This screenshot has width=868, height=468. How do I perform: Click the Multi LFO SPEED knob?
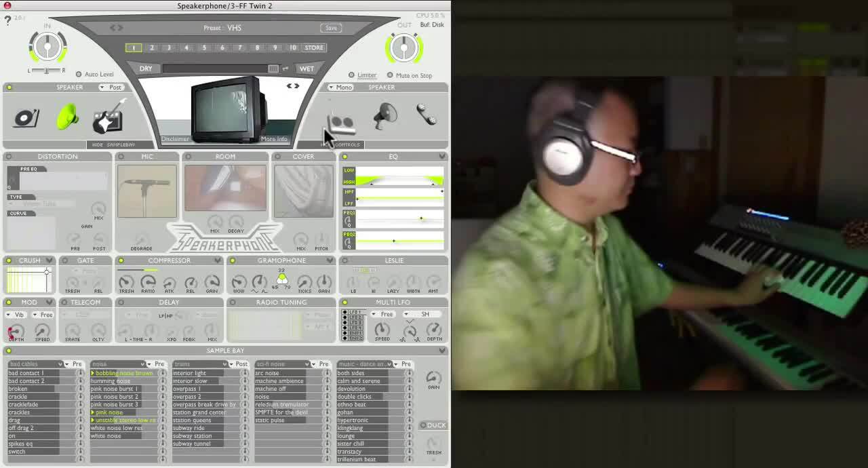pos(382,330)
